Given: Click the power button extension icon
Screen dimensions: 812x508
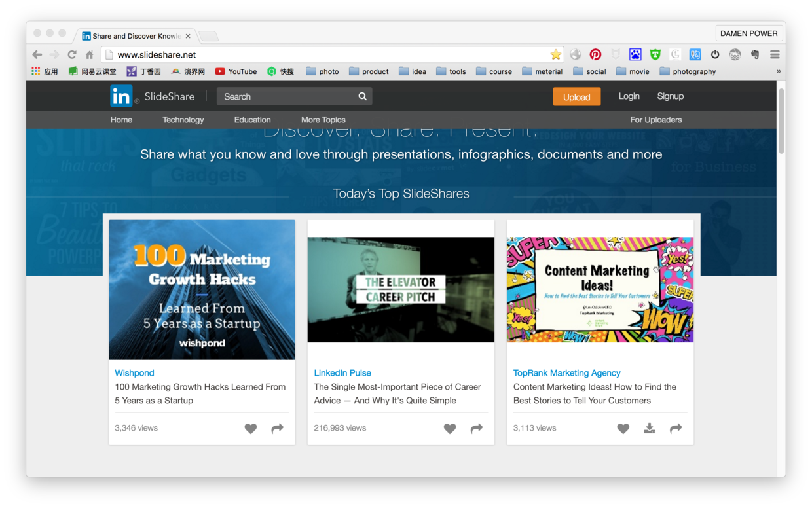Looking at the screenshot, I should pyautogui.click(x=715, y=54).
